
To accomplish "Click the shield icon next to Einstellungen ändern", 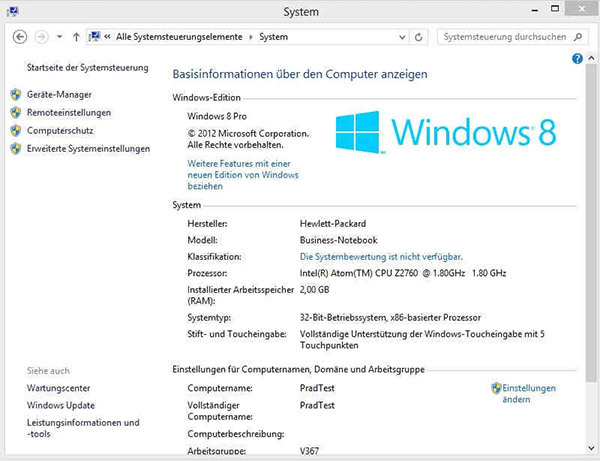I will click(x=496, y=388).
